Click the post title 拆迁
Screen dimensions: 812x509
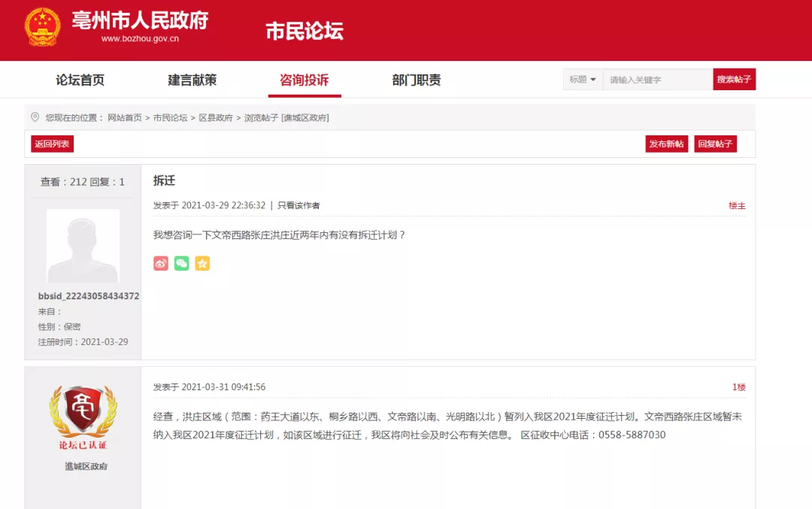pos(164,180)
